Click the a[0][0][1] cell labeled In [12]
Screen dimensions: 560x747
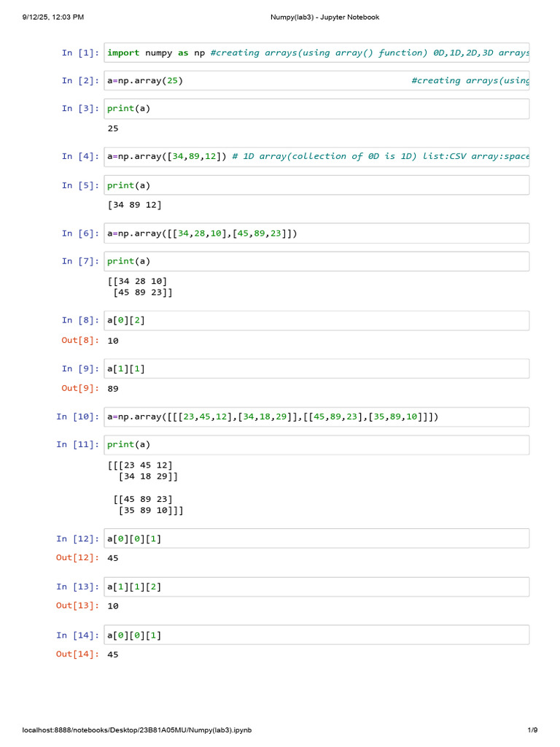pos(316,539)
